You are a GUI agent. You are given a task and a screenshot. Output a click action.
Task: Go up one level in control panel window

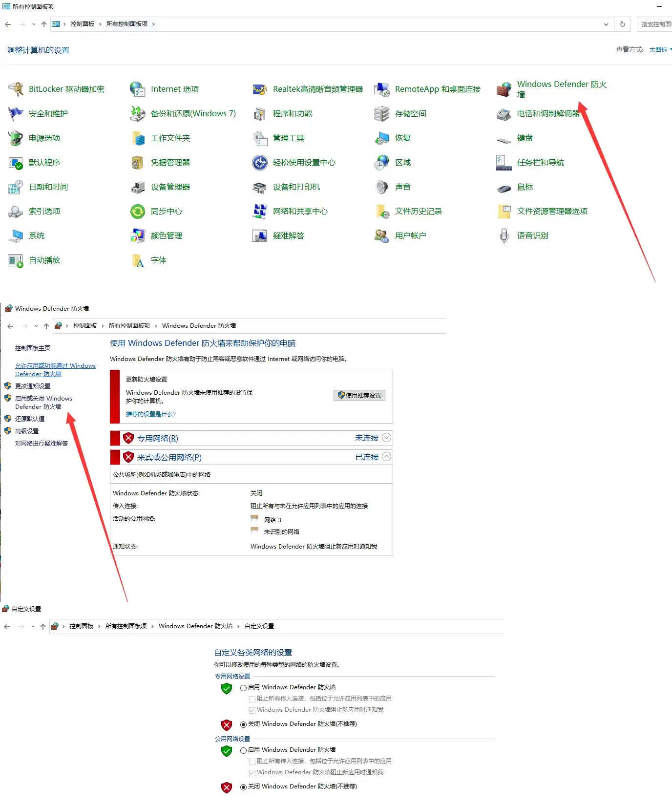click(44, 24)
